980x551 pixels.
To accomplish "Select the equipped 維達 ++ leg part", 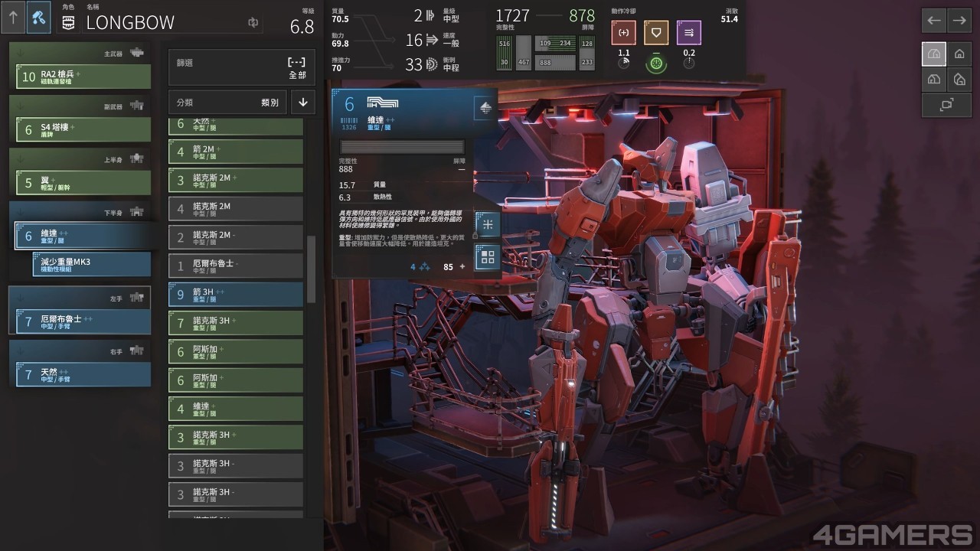I will 83,236.
